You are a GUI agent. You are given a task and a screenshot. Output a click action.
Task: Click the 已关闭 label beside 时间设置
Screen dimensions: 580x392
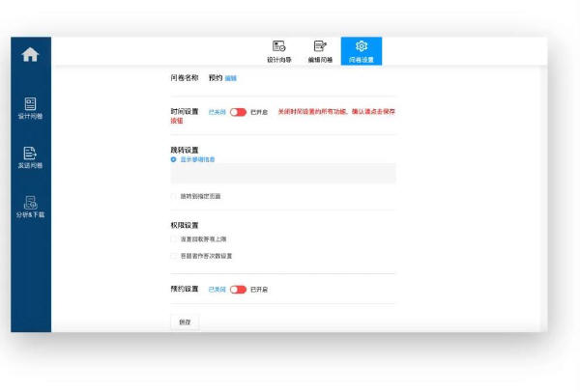coord(217,112)
